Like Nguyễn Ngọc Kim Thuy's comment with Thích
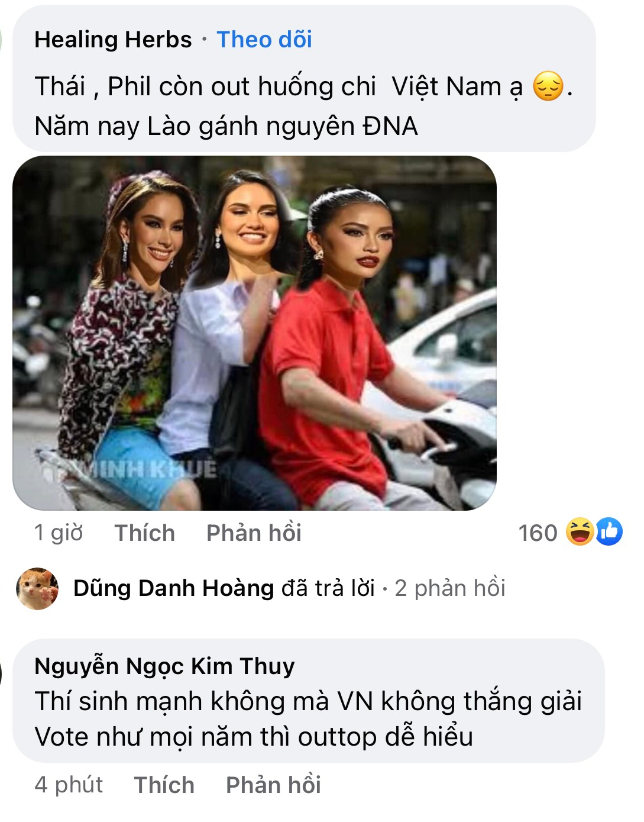644x822 pixels. [x=164, y=785]
